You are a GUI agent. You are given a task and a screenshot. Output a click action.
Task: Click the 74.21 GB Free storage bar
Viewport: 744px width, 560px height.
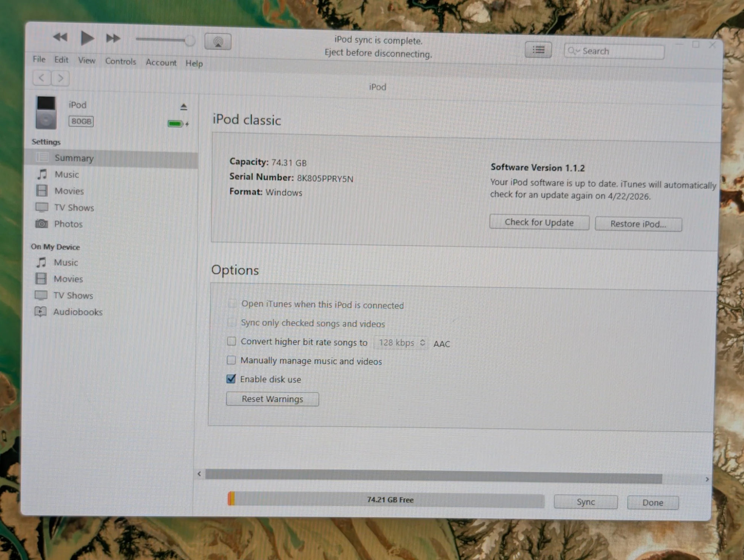tap(386, 500)
